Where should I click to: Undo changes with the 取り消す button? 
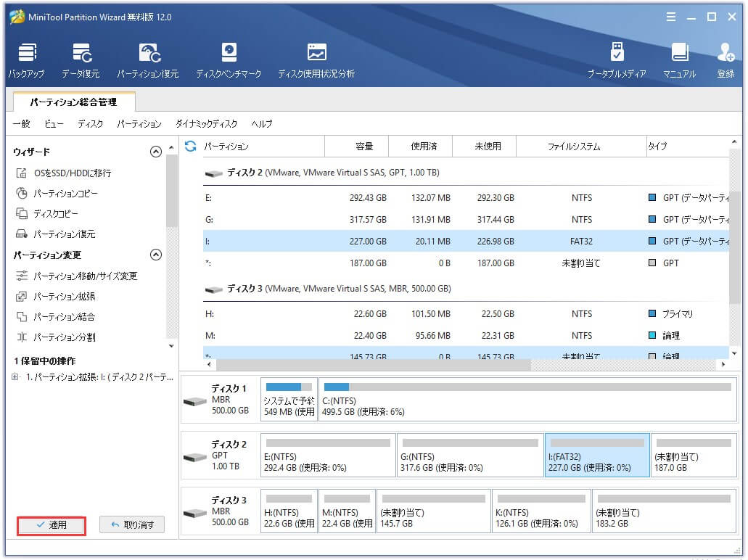tap(131, 524)
